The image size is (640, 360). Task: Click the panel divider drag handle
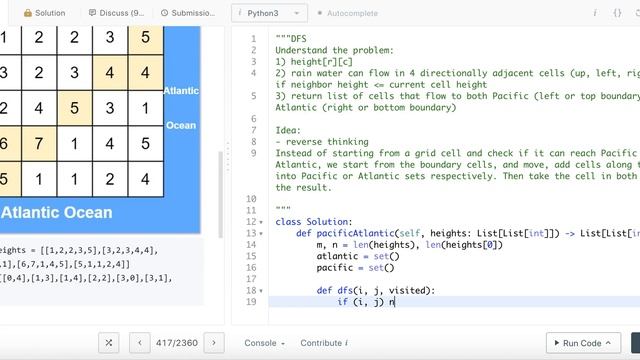[228, 157]
